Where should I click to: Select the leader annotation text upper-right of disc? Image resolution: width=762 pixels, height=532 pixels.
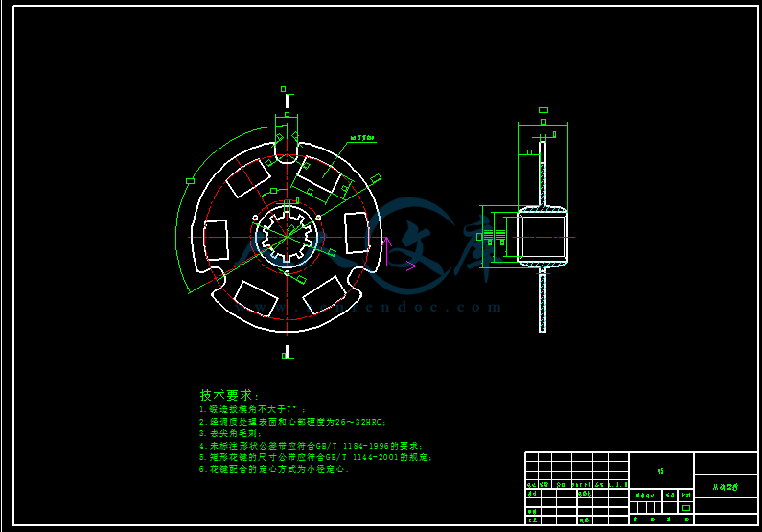point(362,138)
